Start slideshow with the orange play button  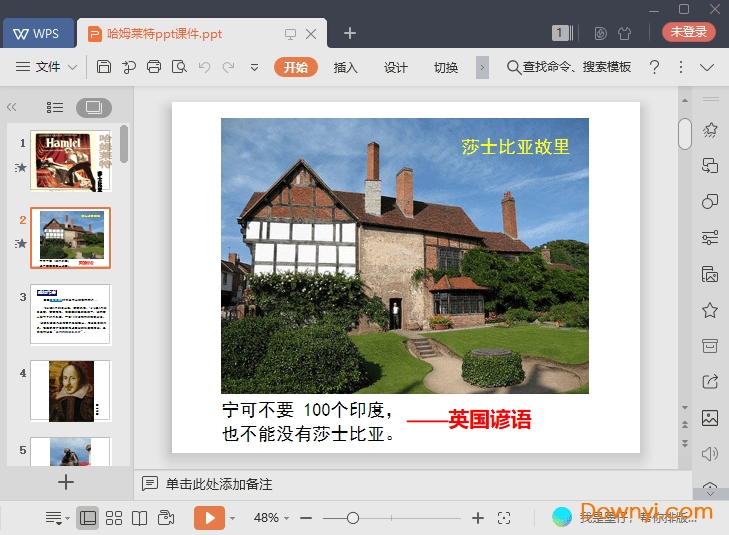(x=209, y=518)
